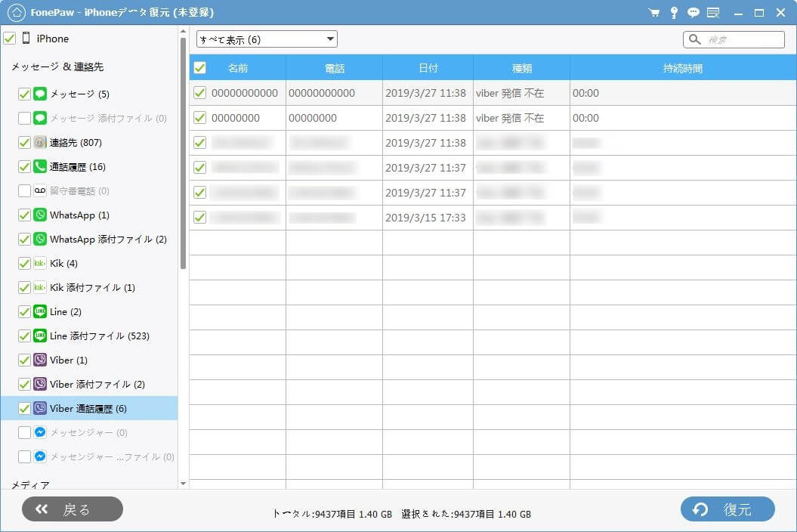Uncheck the メッセージ (5) checkbox
The width and height of the screenshot is (797, 532).
tap(24, 94)
